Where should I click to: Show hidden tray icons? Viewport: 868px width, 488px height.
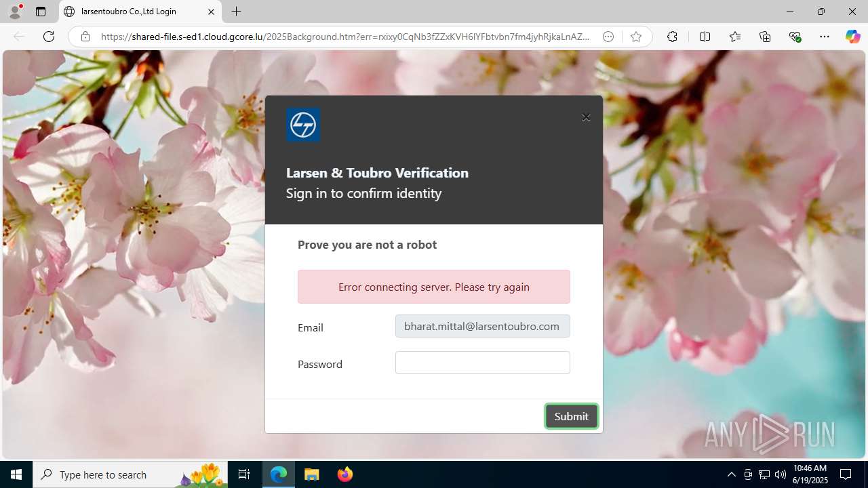pos(731,474)
